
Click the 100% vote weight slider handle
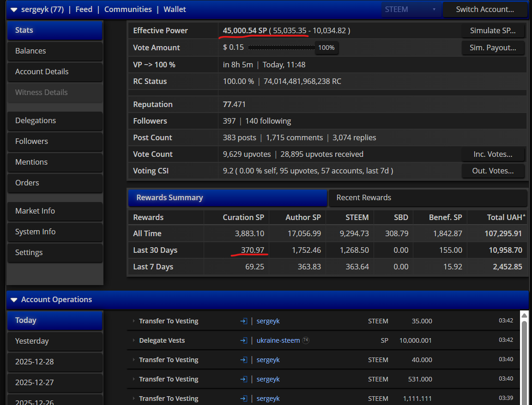[x=326, y=48]
